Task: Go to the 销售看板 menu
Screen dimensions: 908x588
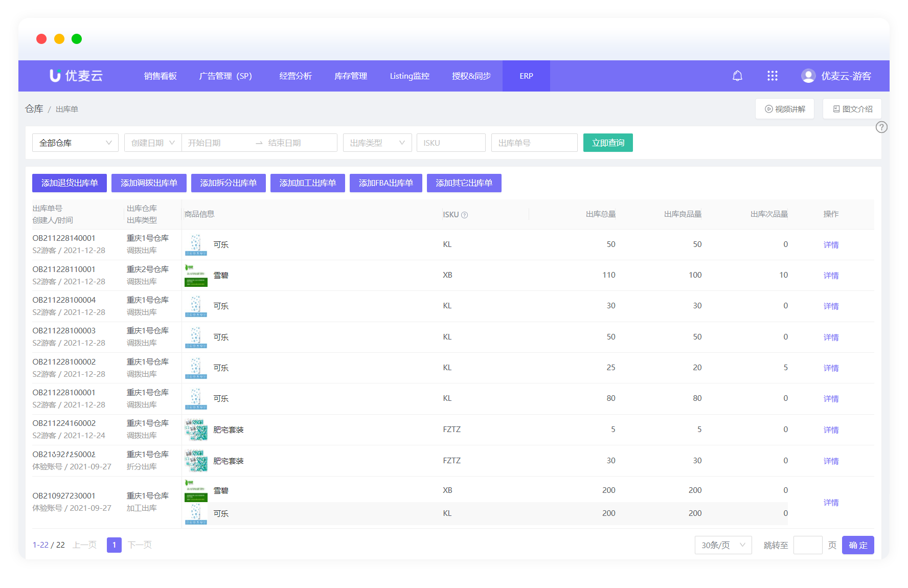Action: coord(160,76)
